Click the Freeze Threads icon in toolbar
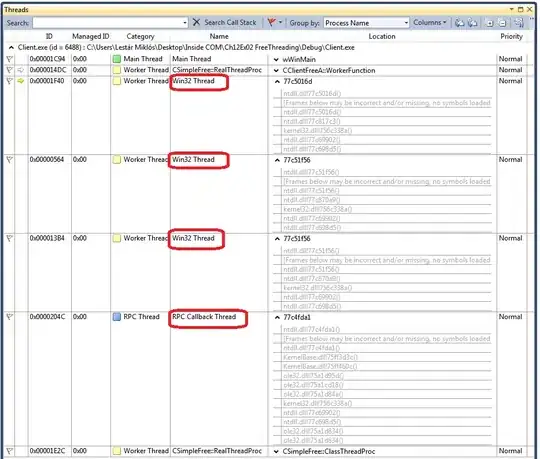The image size is (540, 459). coord(519,23)
